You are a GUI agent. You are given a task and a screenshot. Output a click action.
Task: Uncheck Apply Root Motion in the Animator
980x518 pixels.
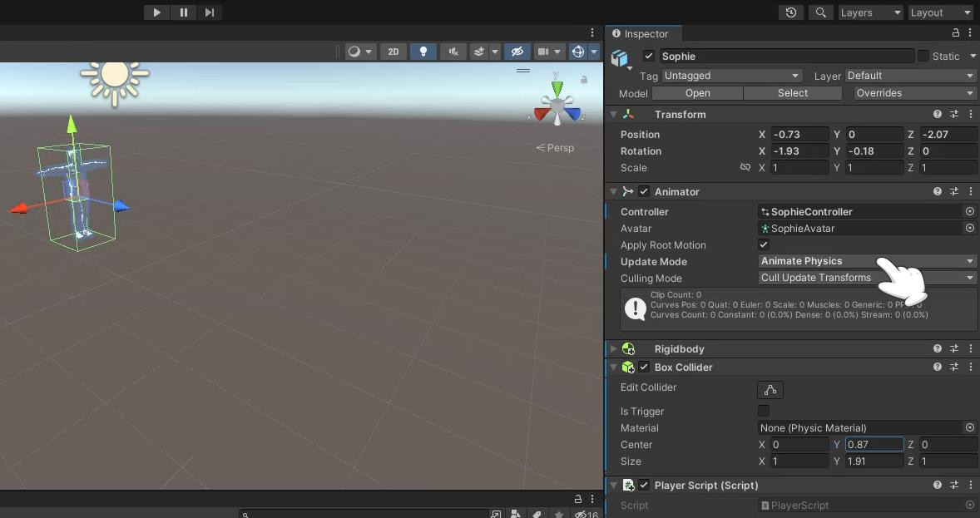tap(763, 244)
